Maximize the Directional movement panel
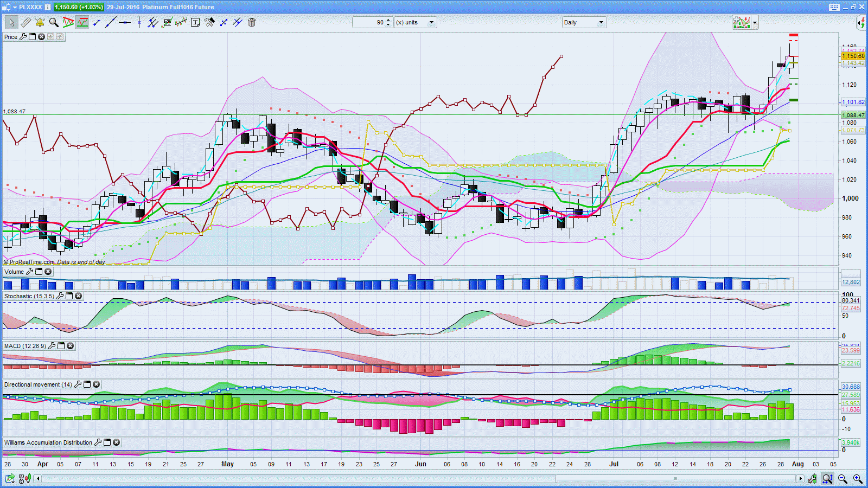Screen dimensions: 868x488 [x=87, y=384]
